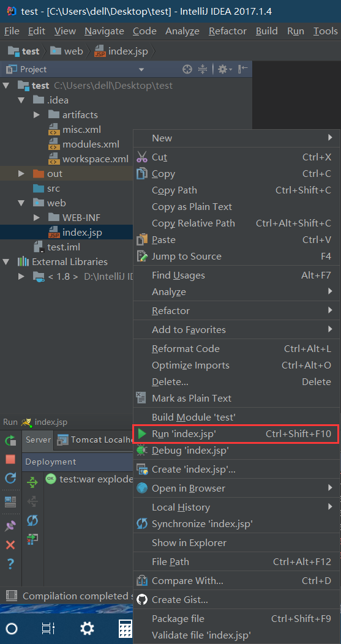Image resolution: width=341 pixels, height=644 pixels.
Task: Click the collapse all icon in Project panel
Action: click(x=202, y=69)
